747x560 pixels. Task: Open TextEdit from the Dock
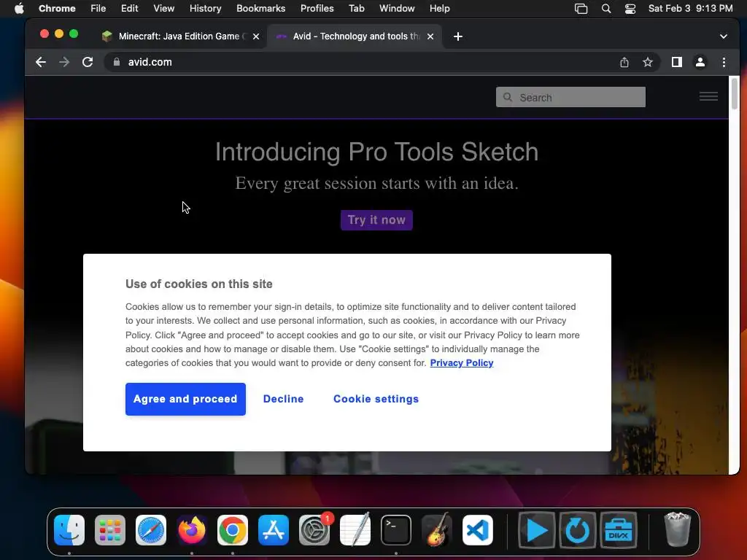[355, 530]
